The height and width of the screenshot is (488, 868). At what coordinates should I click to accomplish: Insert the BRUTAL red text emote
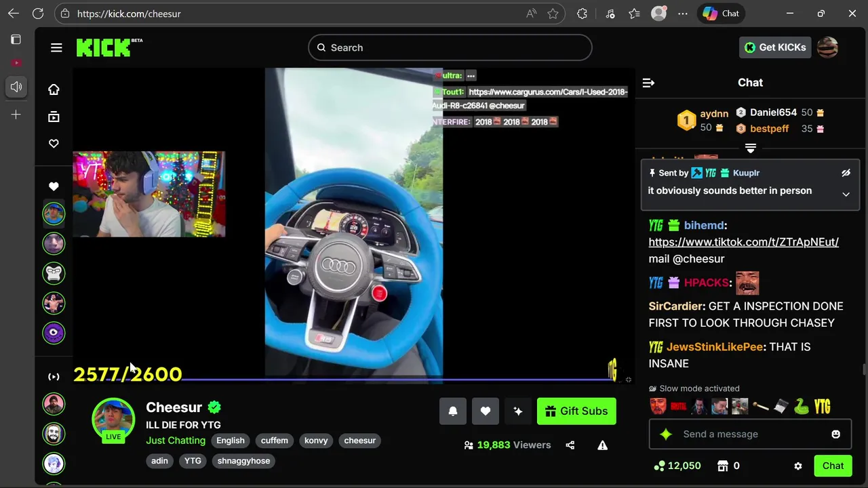click(x=678, y=407)
